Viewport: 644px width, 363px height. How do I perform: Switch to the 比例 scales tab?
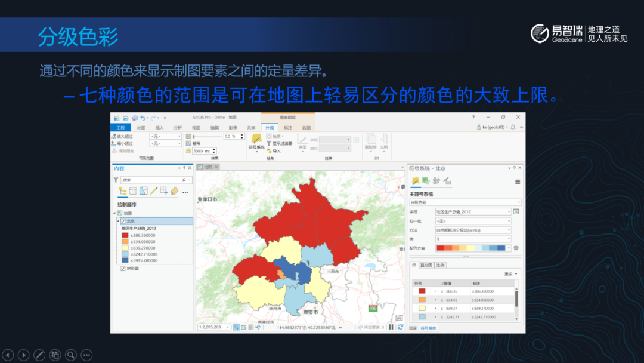440,265
